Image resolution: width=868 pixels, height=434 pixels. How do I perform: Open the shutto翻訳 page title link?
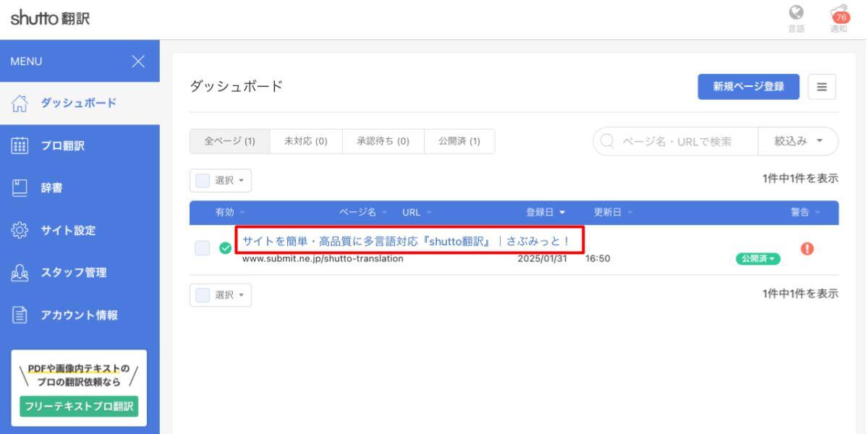412,240
